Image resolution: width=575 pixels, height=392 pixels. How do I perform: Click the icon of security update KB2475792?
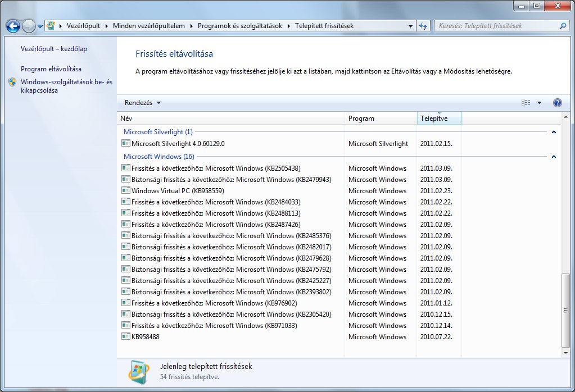pos(126,269)
